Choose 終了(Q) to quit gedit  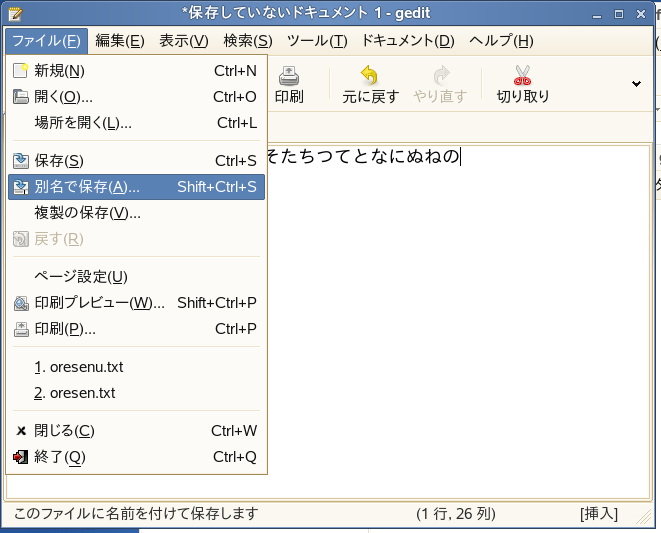pos(136,457)
